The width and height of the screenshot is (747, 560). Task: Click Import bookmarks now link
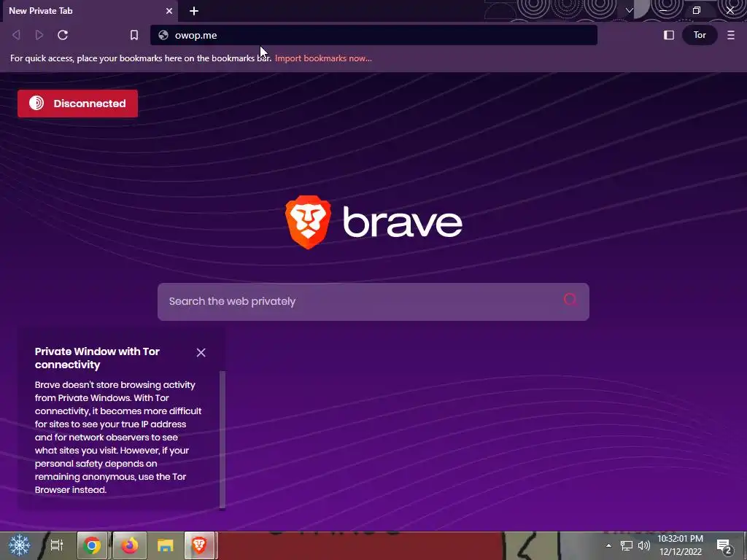(x=323, y=58)
